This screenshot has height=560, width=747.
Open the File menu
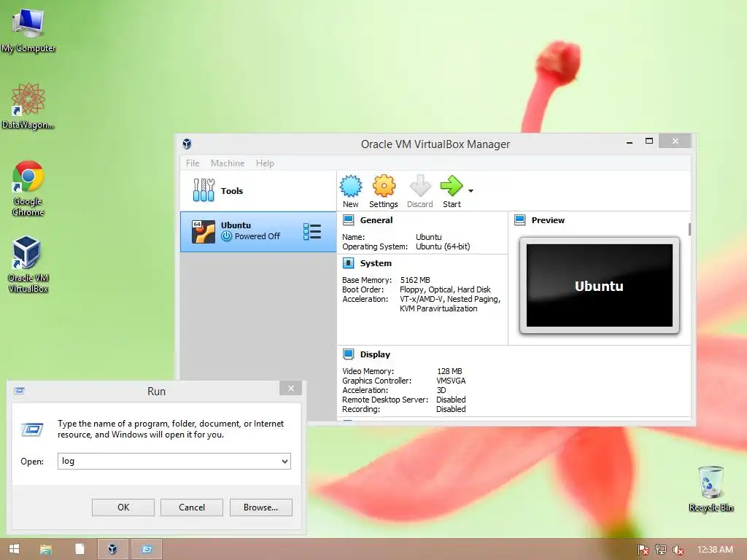pyautogui.click(x=193, y=163)
